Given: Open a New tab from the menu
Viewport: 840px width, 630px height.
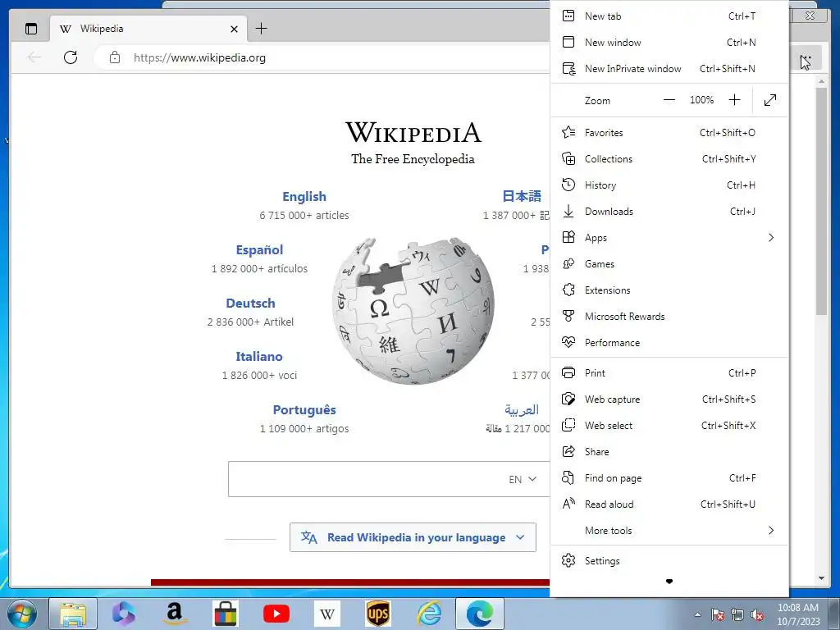Looking at the screenshot, I should pos(669,16).
